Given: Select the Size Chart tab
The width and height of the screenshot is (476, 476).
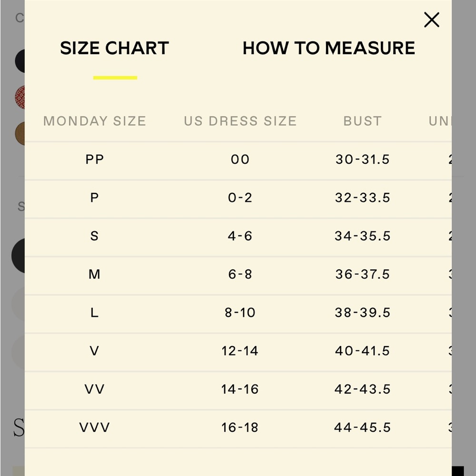Looking at the screenshot, I should coord(114,48).
